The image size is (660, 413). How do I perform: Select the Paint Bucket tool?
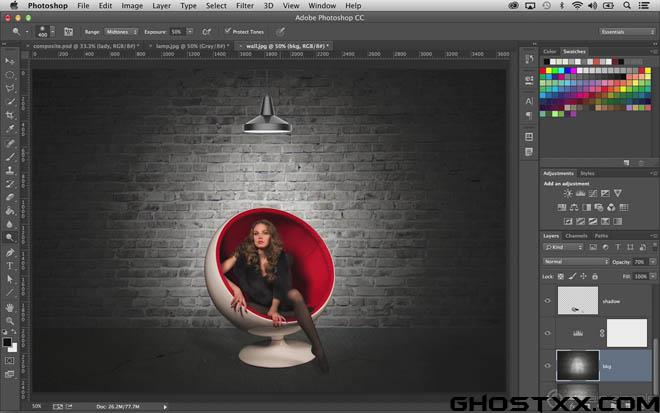click(x=10, y=211)
